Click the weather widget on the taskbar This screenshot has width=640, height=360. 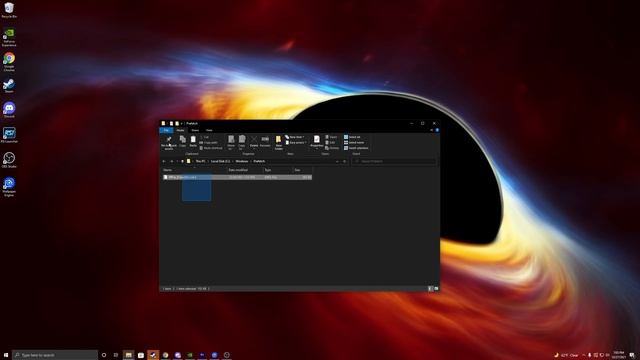click(x=567, y=355)
